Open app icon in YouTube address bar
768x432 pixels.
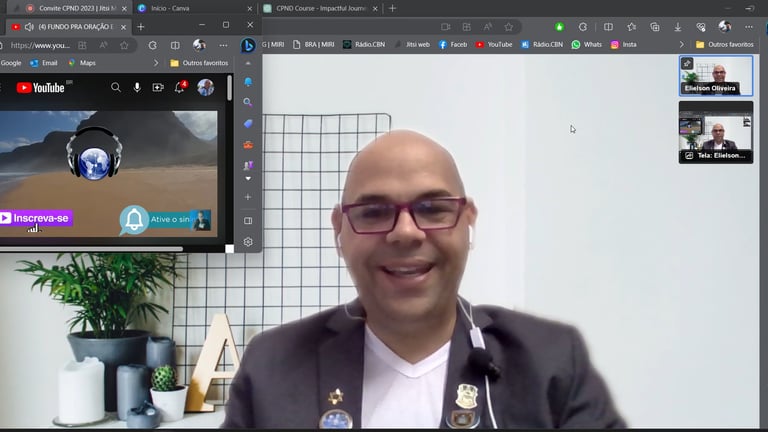pyautogui.click(x=82, y=45)
